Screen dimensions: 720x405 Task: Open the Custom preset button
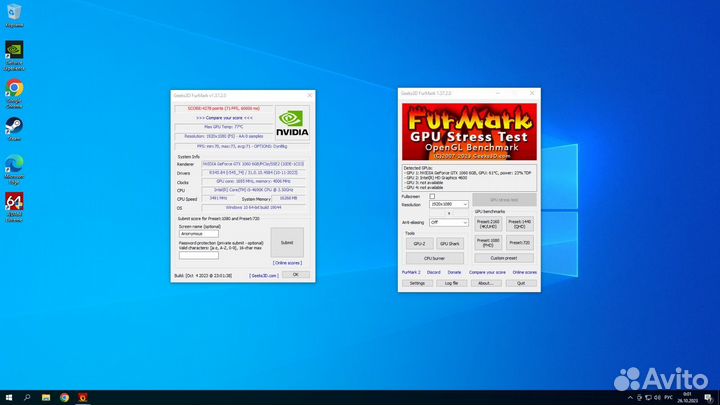coord(504,259)
